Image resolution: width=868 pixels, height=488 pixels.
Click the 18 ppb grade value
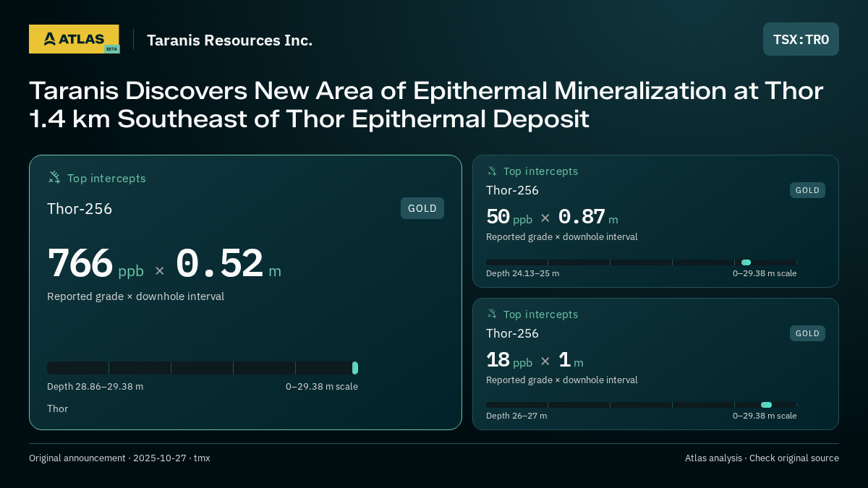point(509,360)
